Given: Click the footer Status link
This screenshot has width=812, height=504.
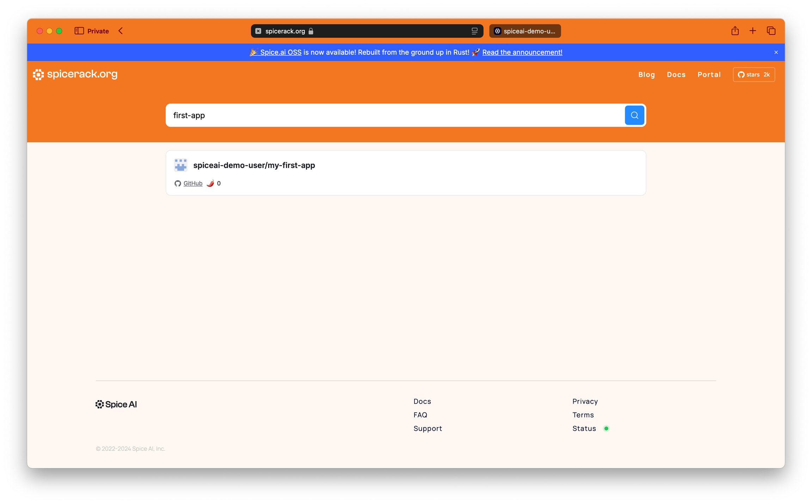Looking at the screenshot, I should point(584,428).
